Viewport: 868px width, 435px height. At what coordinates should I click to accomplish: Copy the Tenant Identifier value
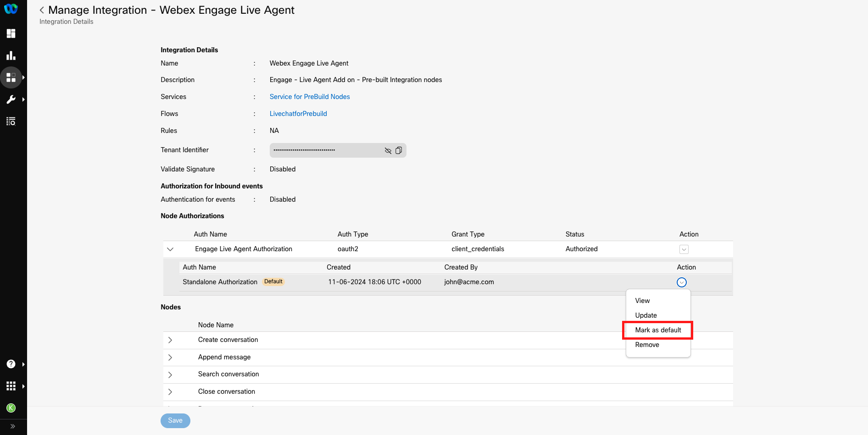[399, 150]
